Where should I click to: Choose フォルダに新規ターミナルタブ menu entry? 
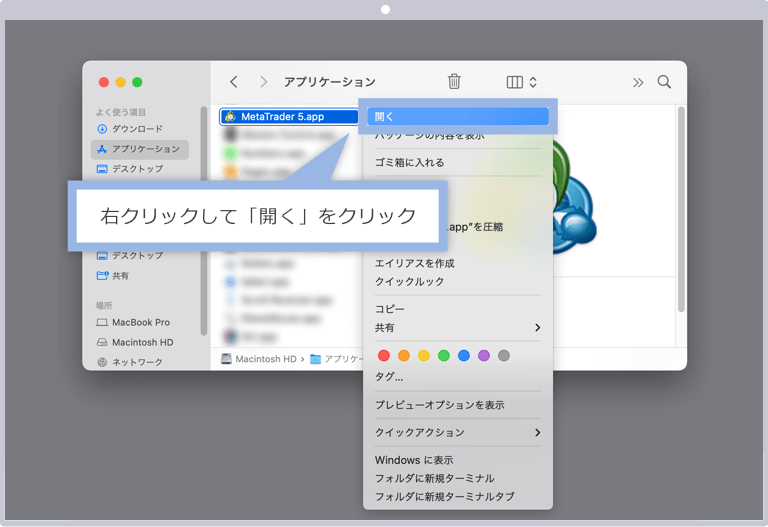tap(444, 497)
